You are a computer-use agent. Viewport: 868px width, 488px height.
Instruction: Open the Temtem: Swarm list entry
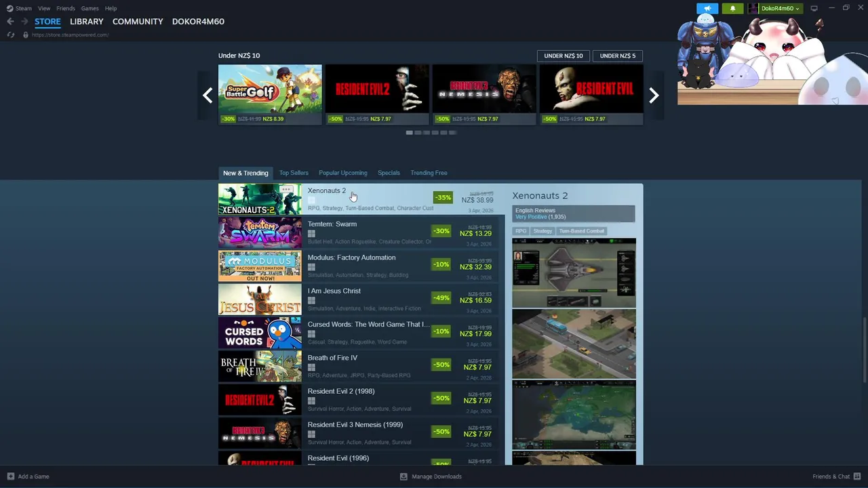358,232
